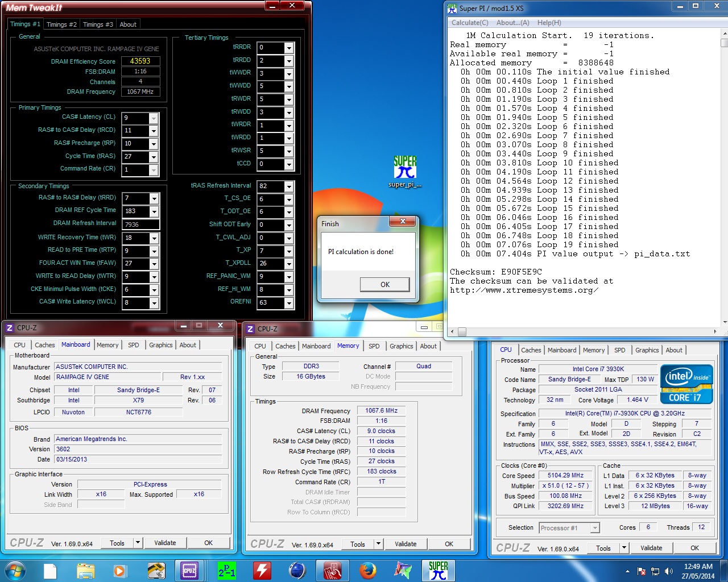Click the Checksum: E90F5E9C line in Super PI
Image resolution: width=728 pixels, height=582 pixels.
[495, 272]
